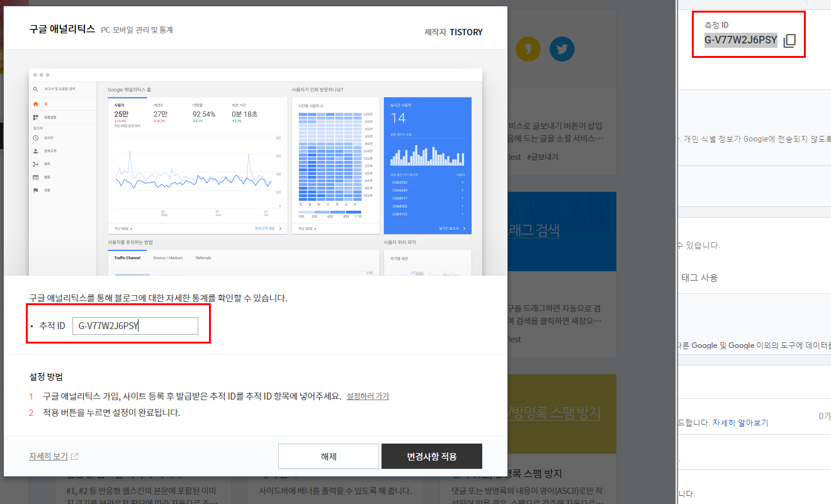Click the 태그 사용 text in right panel

pos(699,277)
